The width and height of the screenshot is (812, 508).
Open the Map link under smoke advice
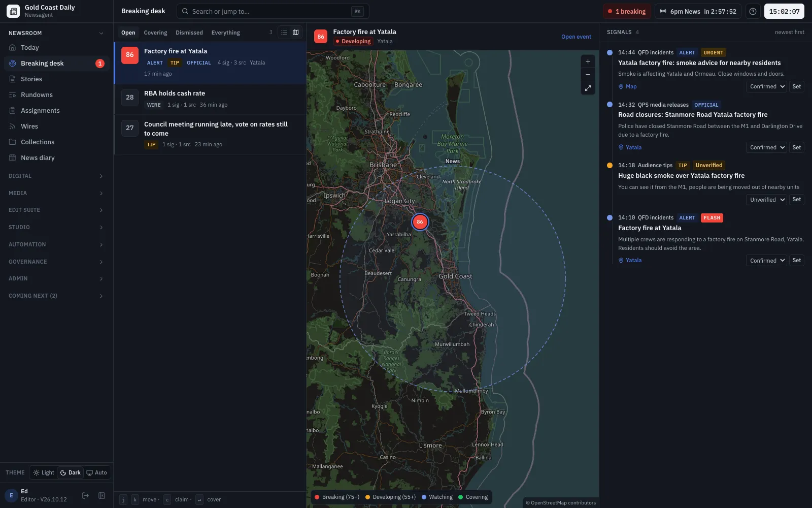(x=627, y=87)
